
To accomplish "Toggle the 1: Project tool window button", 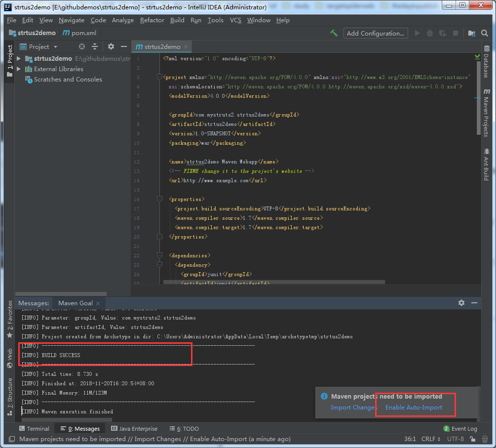I will [10, 60].
